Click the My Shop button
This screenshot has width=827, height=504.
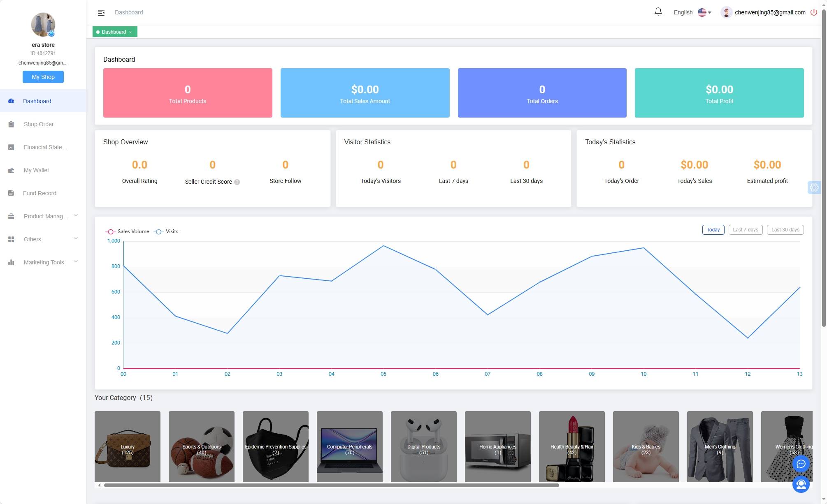pyautogui.click(x=43, y=77)
